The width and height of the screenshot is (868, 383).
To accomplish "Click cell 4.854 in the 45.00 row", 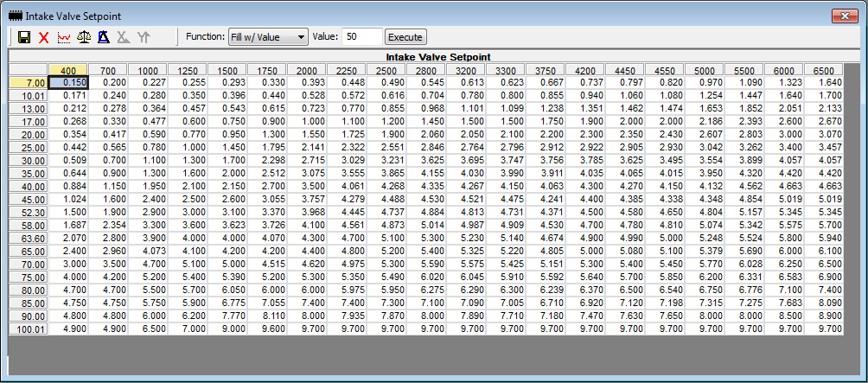I will (x=744, y=200).
